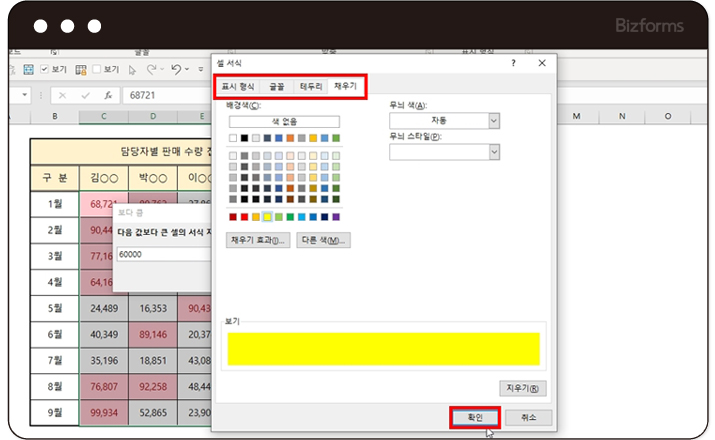715x440 pixels.
Task: Switch to the 테두리 tab
Action: [311, 88]
